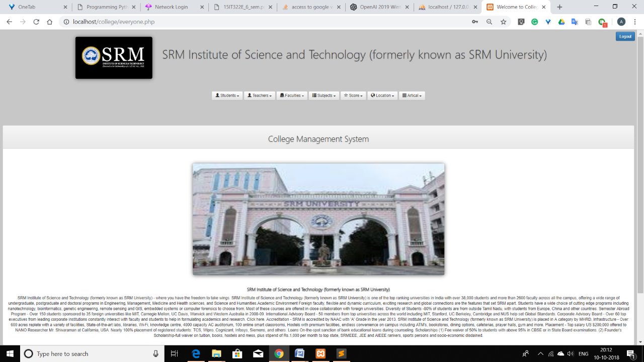
Task: Reload the page
Action: (35, 22)
